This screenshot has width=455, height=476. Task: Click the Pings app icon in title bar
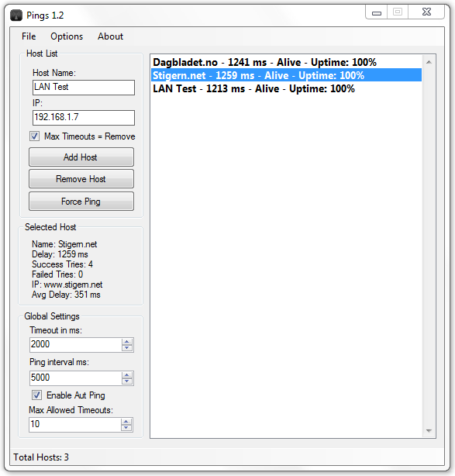coord(16,16)
